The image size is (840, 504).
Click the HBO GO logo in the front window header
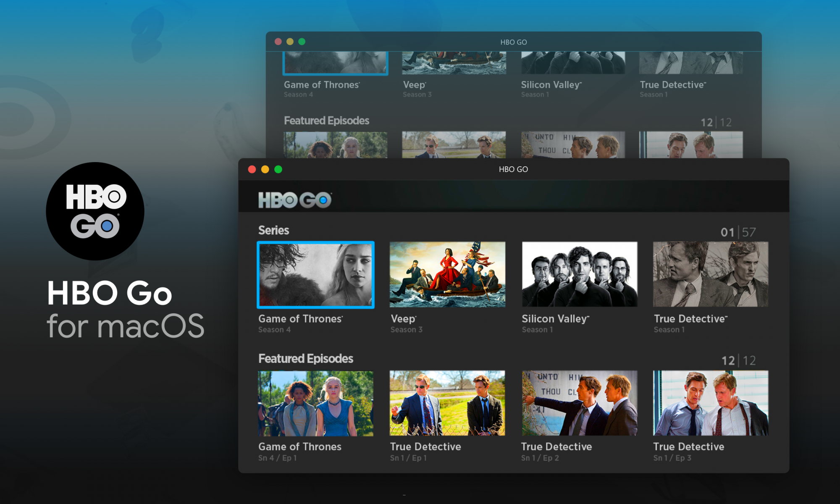(x=295, y=200)
